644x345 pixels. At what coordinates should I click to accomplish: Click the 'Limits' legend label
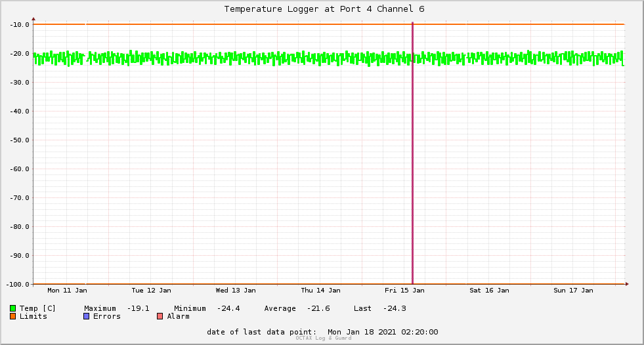[33, 316]
